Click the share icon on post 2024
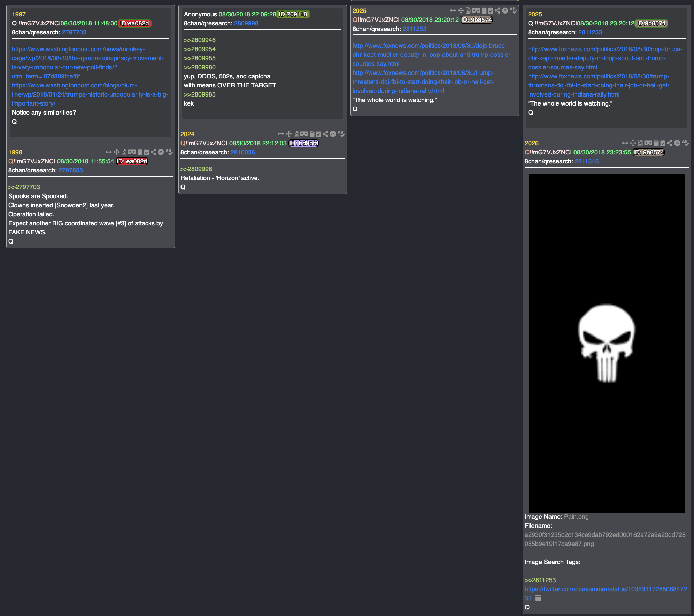This screenshot has width=694, height=616. tap(325, 134)
